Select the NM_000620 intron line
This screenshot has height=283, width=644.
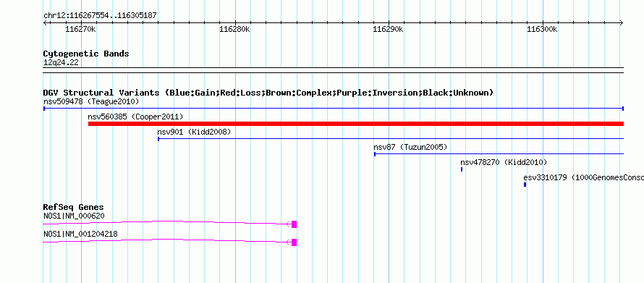coord(167,223)
